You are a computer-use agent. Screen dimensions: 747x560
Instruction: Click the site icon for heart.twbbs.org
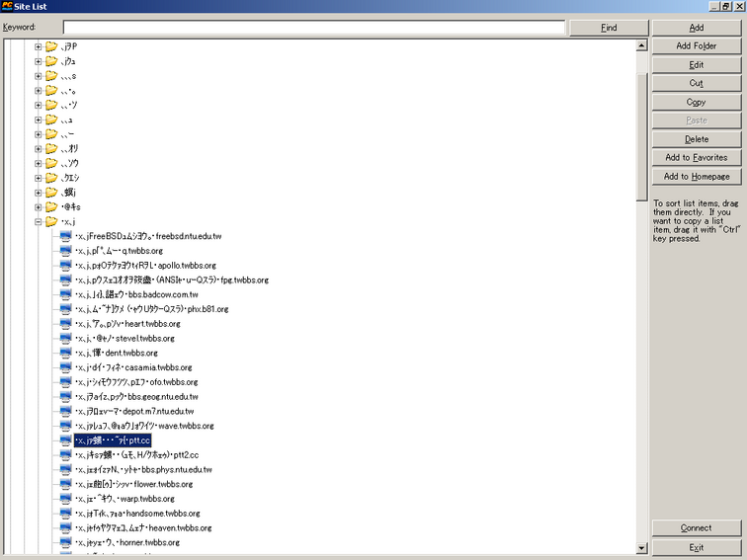tap(65, 323)
